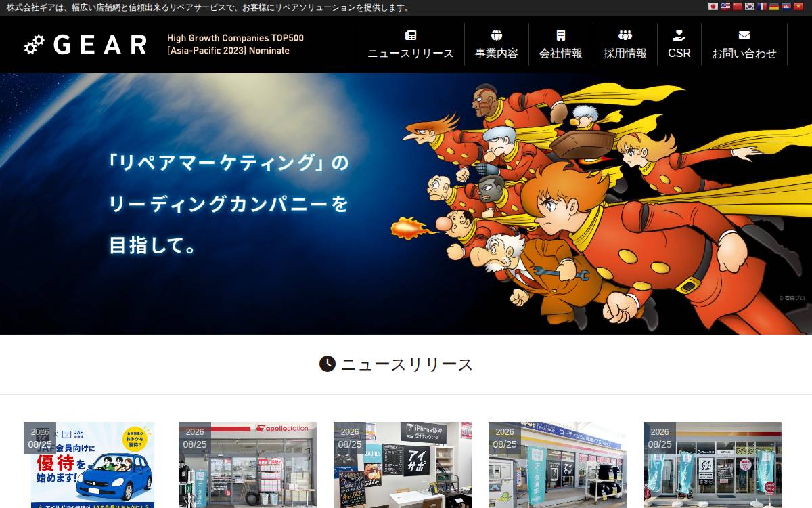Open the ニュースリリース menu item

pos(411,45)
